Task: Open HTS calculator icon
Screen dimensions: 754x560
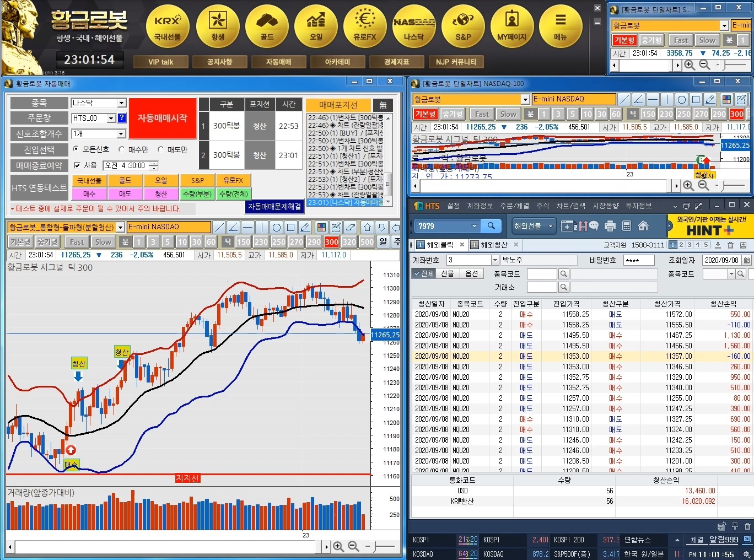Action: click(626, 226)
